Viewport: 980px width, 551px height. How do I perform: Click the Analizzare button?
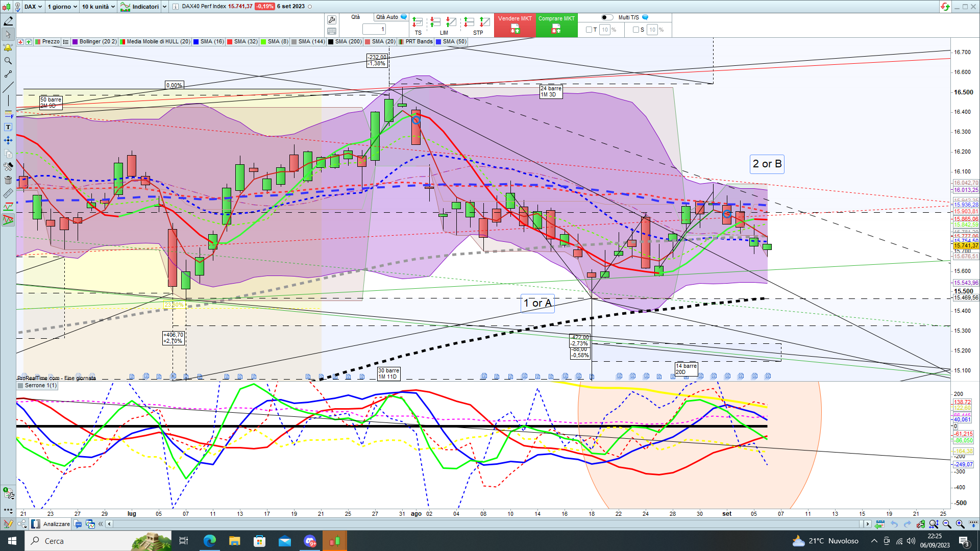point(51,524)
